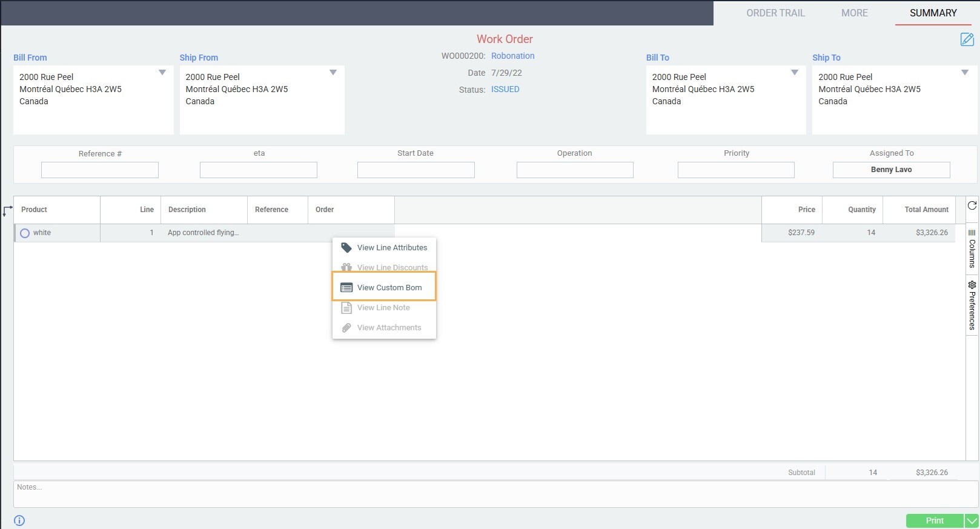
Task: Click the refresh icon above Columns
Action: point(972,205)
